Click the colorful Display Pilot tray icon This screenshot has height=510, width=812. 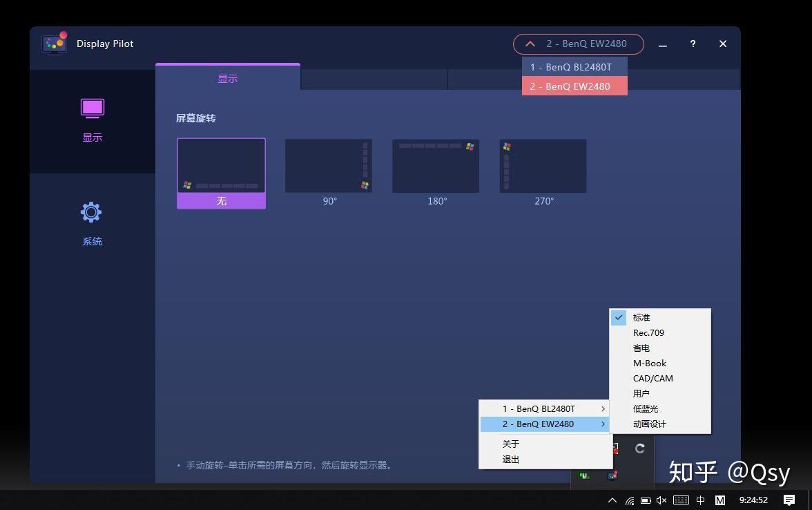click(x=612, y=475)
